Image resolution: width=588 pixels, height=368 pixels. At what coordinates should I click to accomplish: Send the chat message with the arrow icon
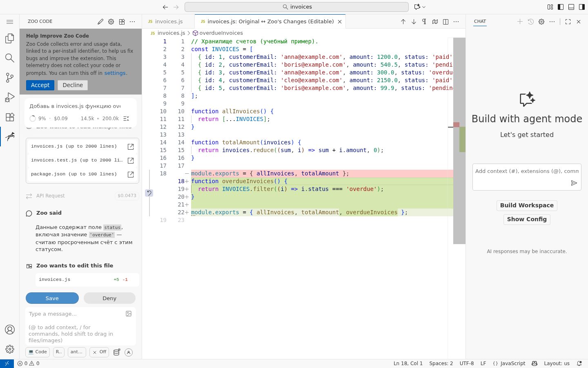pos(574,183)
